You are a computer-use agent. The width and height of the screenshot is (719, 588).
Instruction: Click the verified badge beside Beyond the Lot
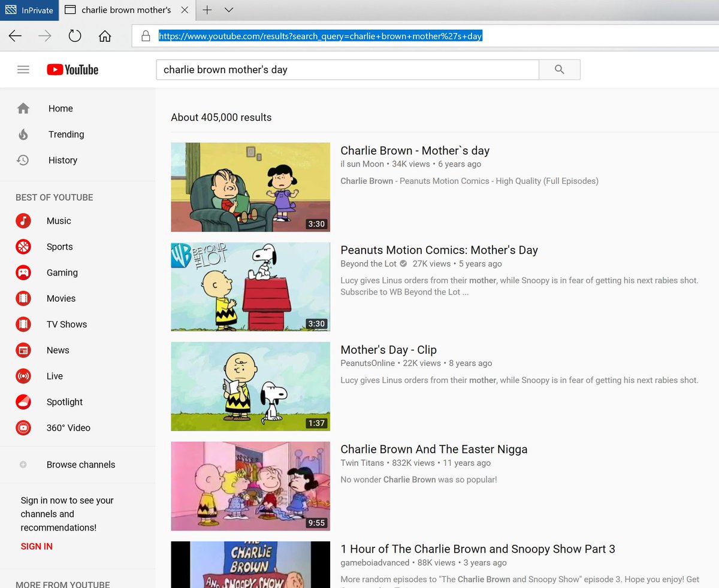click(404, 263)
